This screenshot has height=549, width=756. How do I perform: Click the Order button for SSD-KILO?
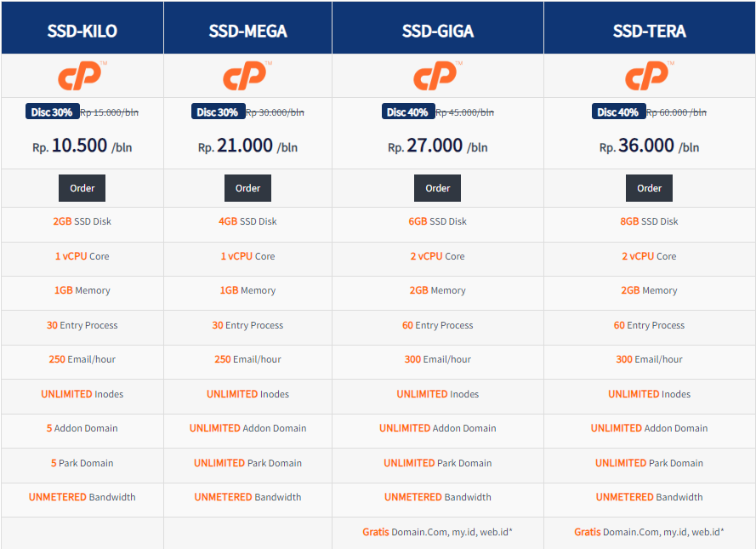tap(82, 187)
